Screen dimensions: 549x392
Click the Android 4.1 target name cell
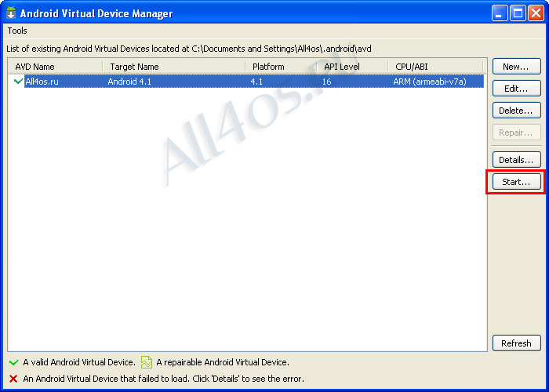point(129,82)
